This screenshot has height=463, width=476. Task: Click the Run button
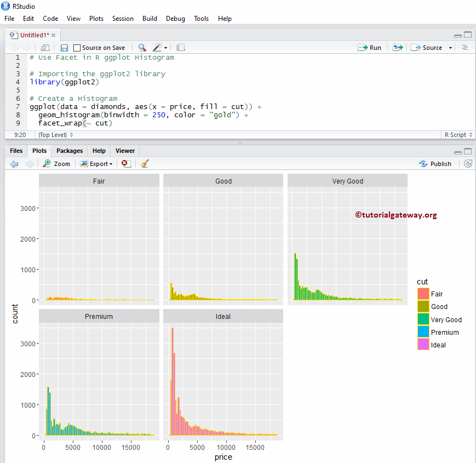370,47
